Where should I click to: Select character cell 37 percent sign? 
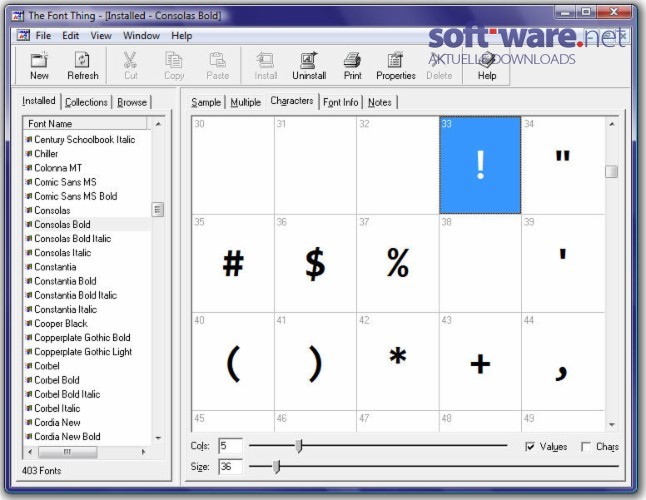(x=398, y=264)
